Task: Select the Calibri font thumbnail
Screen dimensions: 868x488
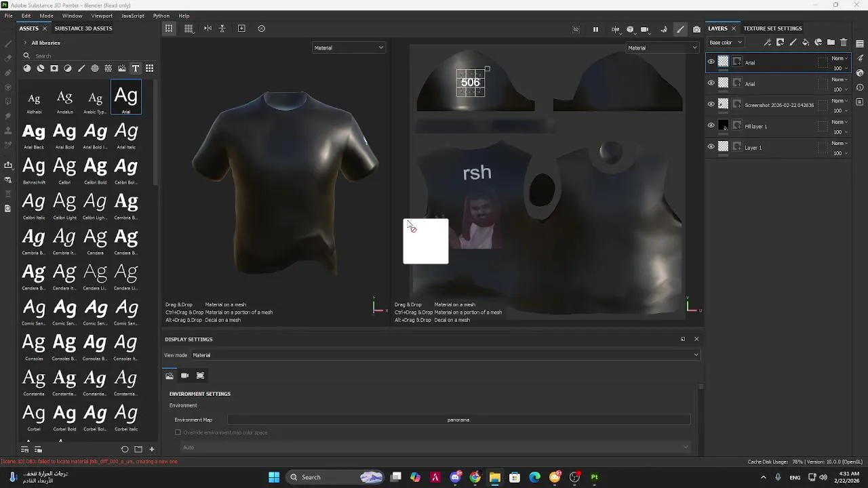Action: (x=64, y=171)
